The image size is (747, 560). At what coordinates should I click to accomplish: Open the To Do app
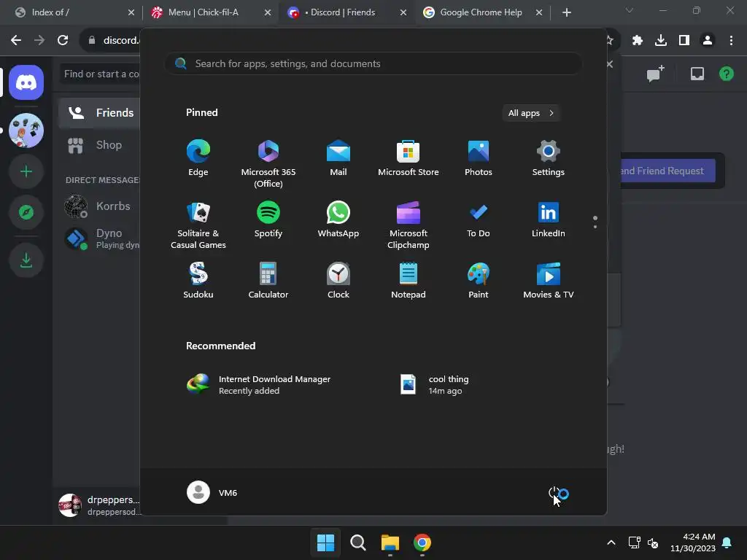tap(479, 219)
